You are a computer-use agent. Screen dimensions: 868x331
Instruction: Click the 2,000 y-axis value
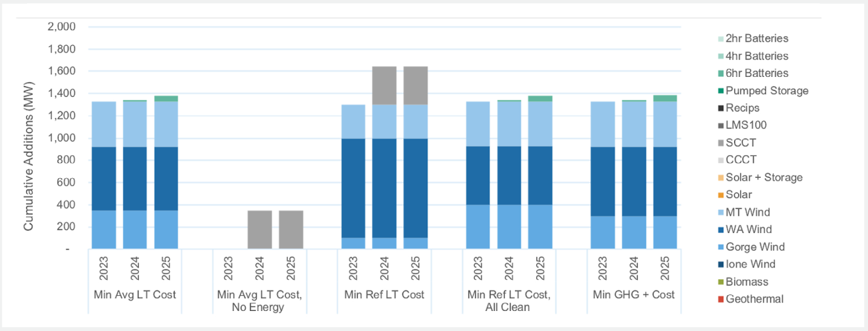pyautogui.click(x=61, y=27)
